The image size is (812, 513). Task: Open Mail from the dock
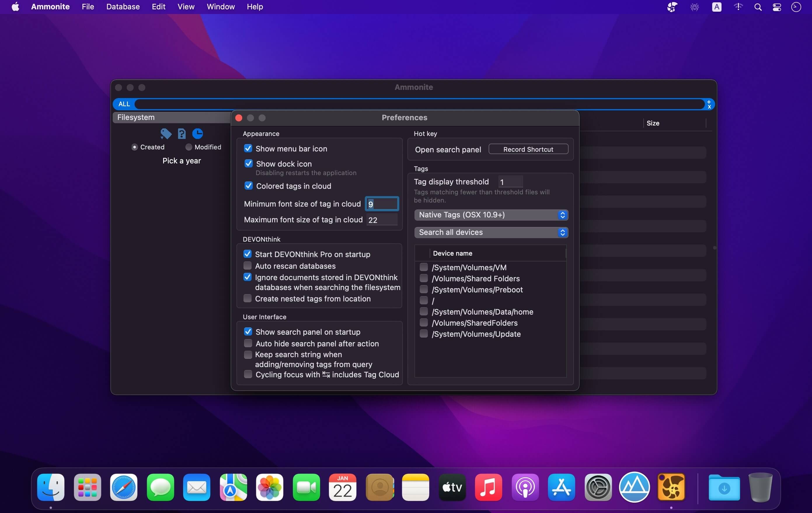197,487
